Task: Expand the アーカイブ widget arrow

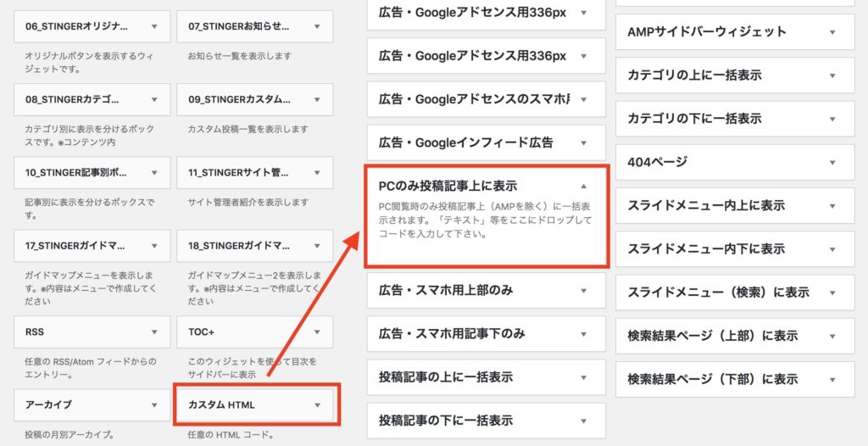Action: pos(154,405)
